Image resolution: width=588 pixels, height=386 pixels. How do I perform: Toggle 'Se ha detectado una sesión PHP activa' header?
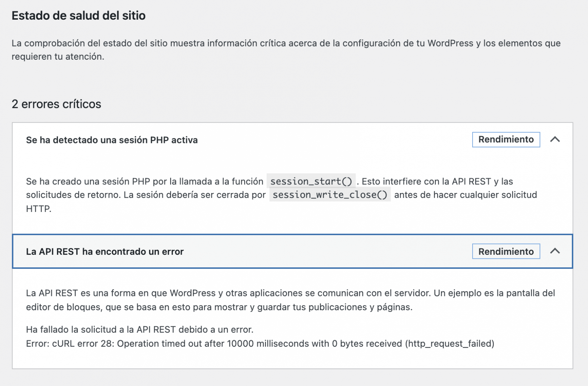pos(292,140)
